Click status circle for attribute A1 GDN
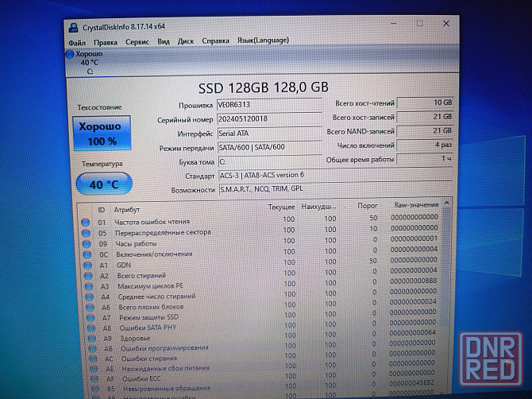This screenshot has width=532, height=399. (88, 265)
